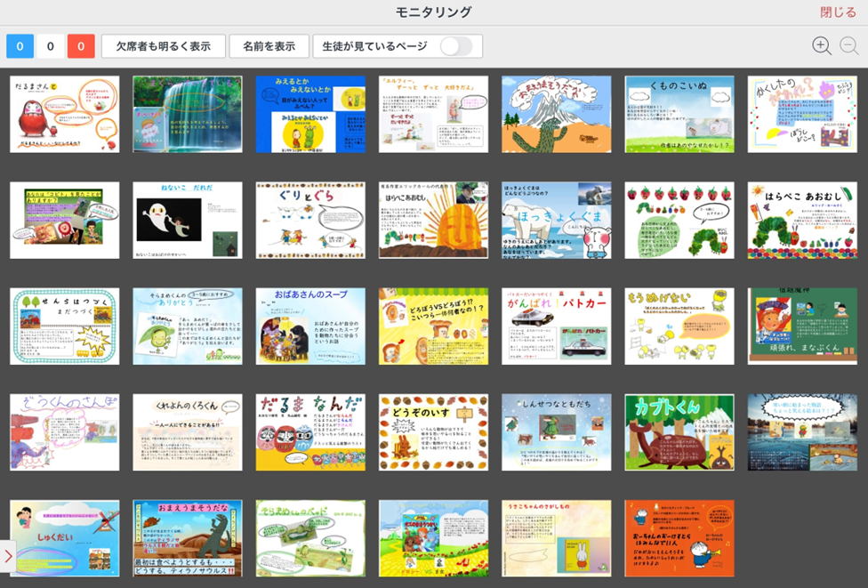
Task: Open the どうぞのいす slide thumbnail
Action: click(433, 432)
